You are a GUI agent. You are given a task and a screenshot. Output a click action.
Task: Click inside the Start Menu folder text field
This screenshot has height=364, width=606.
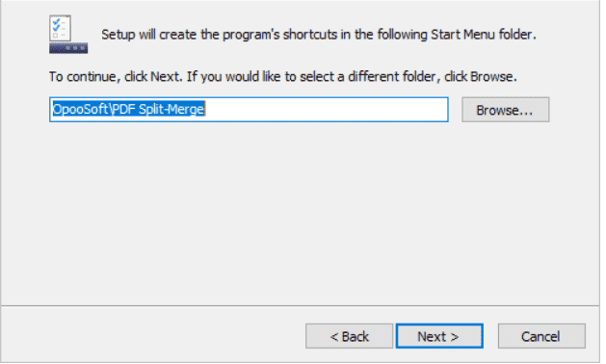coord(250,110)
